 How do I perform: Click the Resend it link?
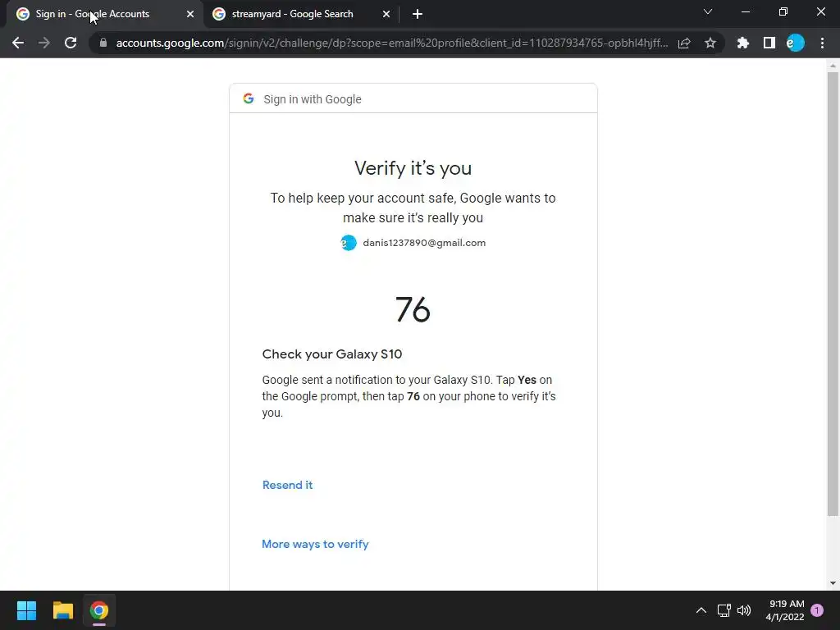pyautogui.click(x=288, y=485)
